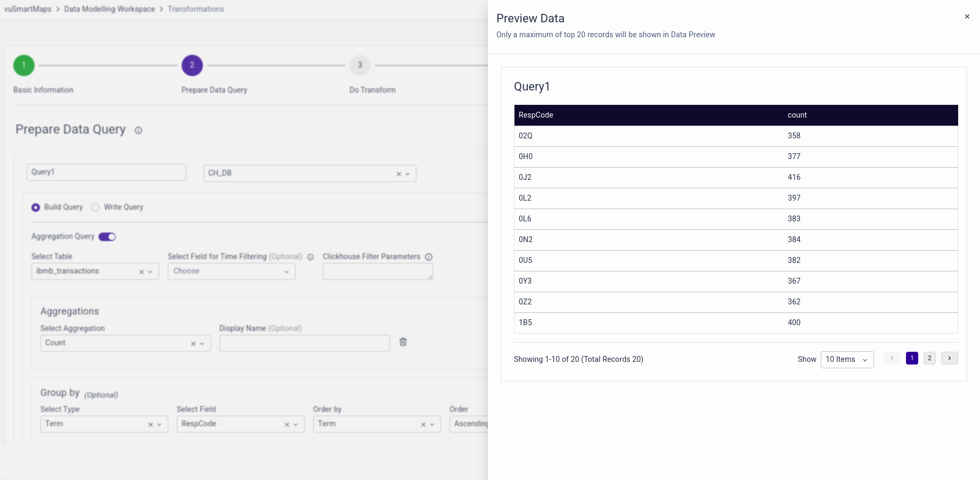The height and width of the screenshot is (480, 980).
Task: Expand the Select Field for Time Filtering dropdown
Action: [x=231, y=271]
